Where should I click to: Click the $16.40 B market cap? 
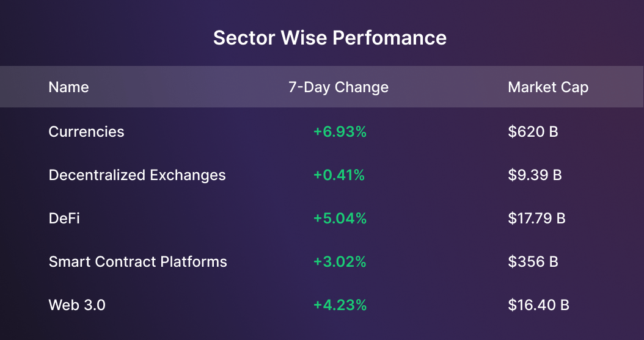click(x=538, y=305)
